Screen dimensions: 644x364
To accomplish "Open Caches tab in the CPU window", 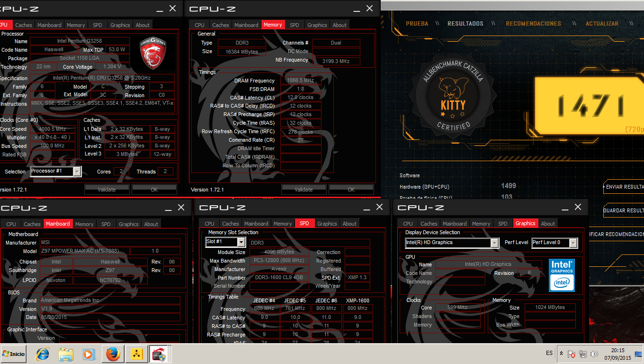I will click(24, 25).
